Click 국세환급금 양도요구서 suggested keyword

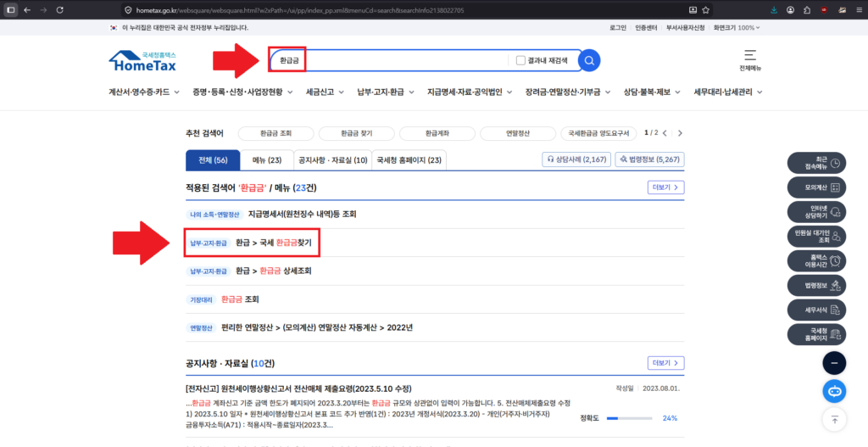click(x=599, y=133)
